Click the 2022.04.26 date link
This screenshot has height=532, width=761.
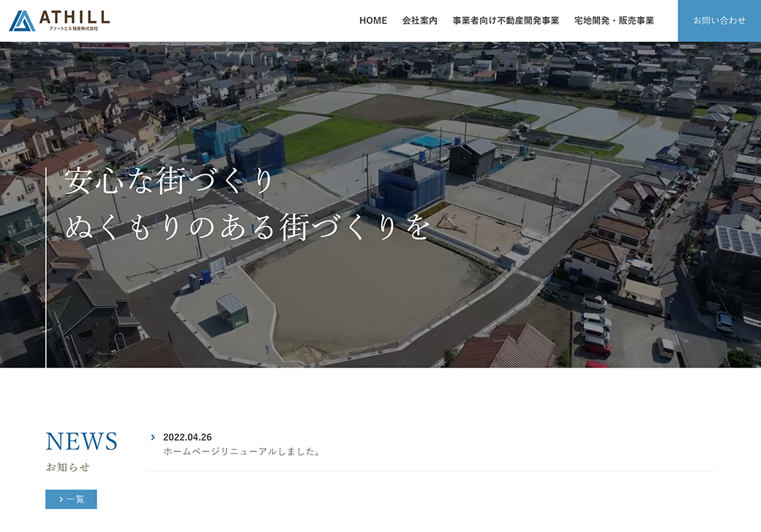pos(187,435)
